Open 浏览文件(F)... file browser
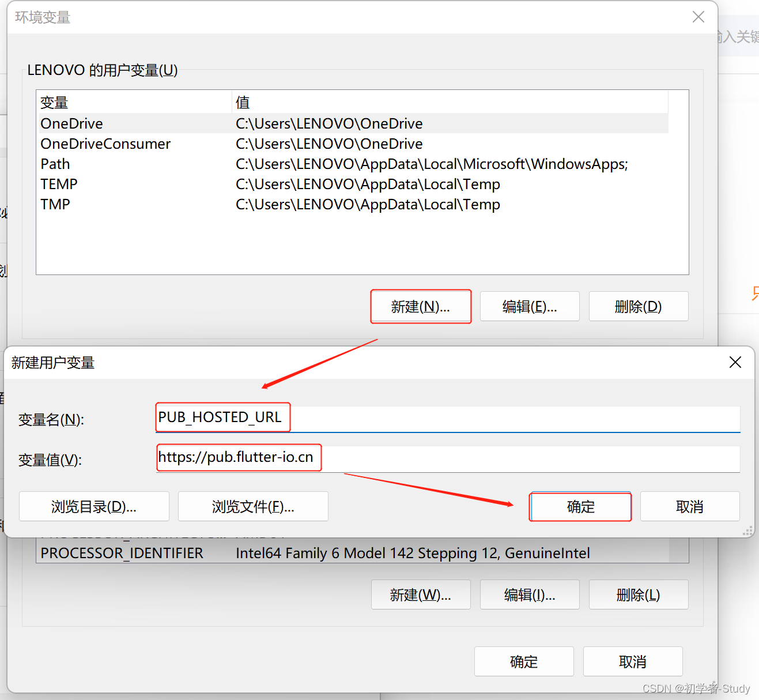Viewport: 759px width, 700px height. click(253, 506)
